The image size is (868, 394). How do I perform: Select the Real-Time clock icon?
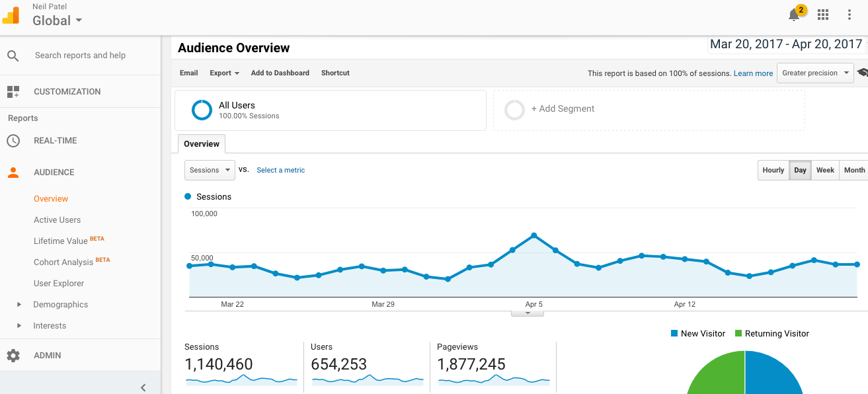tap(13, 140)
